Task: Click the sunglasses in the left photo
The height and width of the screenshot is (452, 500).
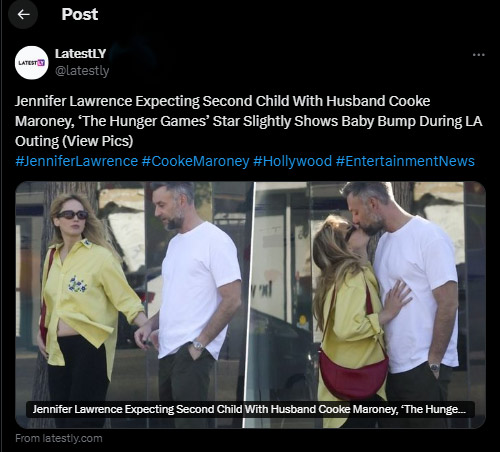Action: (x=72, y=215)
